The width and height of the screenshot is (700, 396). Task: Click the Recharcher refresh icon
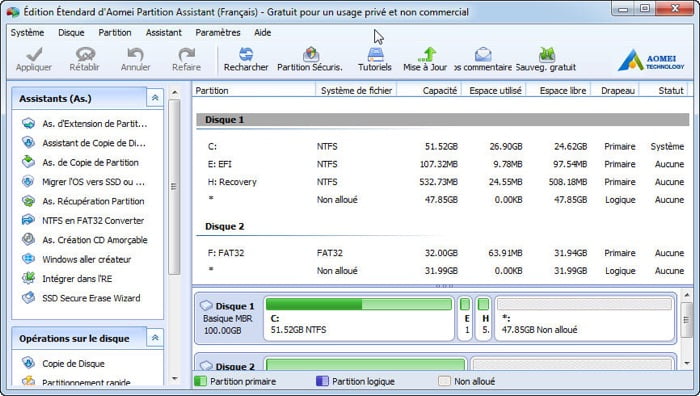click(246, 54)
